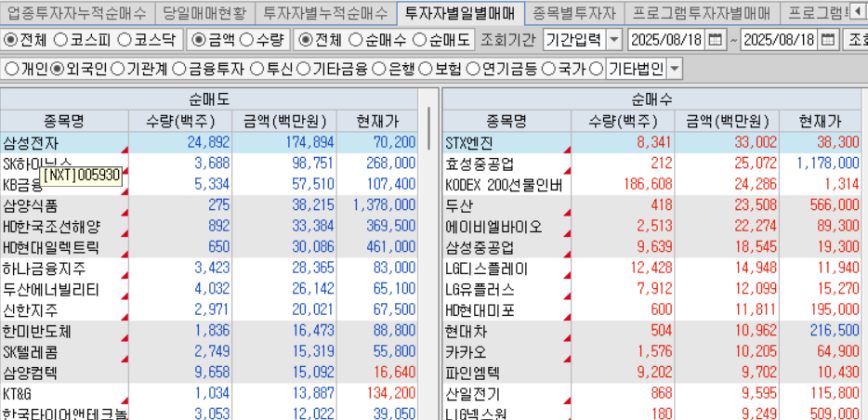The width and height of the screenshot is (868, 420).
Task: Select 코스닥 market radio button
Action: pos(125,40)
